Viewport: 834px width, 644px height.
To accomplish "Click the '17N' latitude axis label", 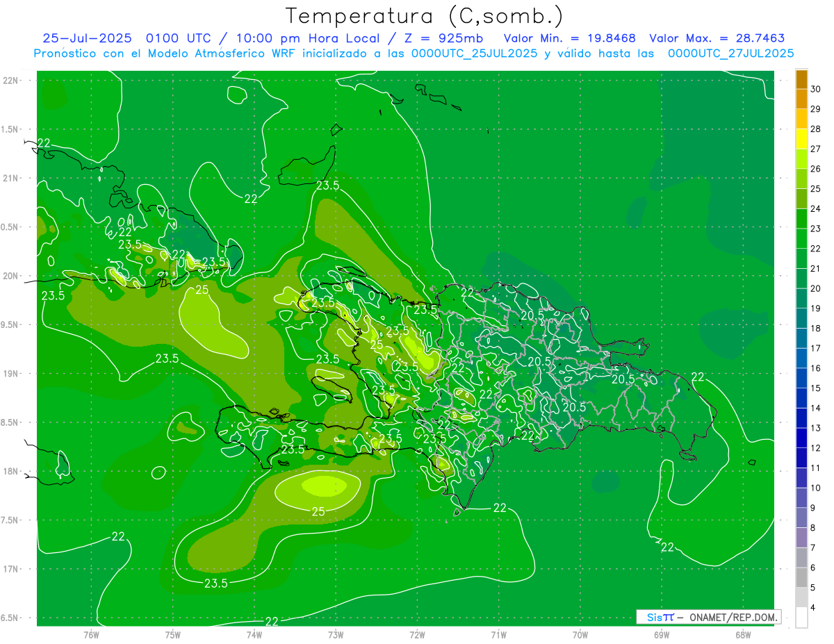I will coord(10,569).
